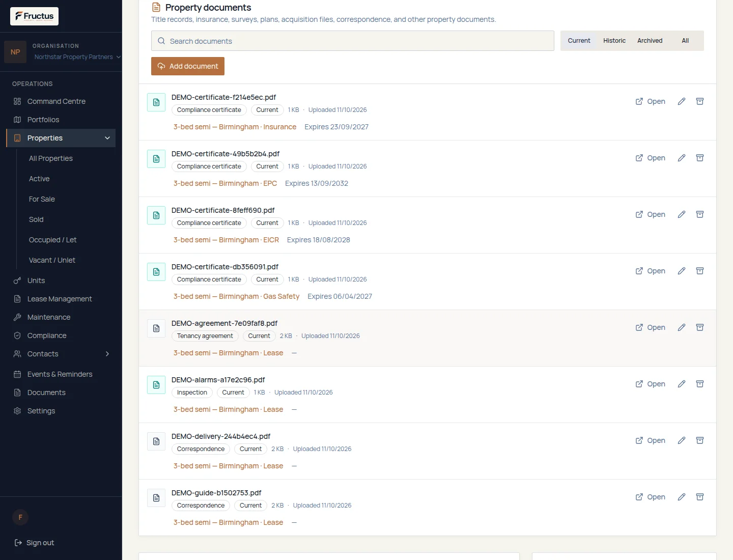Image resolution: width=733 pixels, height=560 pixels.
Task: Focus the Search documents field
Action: 352,41
